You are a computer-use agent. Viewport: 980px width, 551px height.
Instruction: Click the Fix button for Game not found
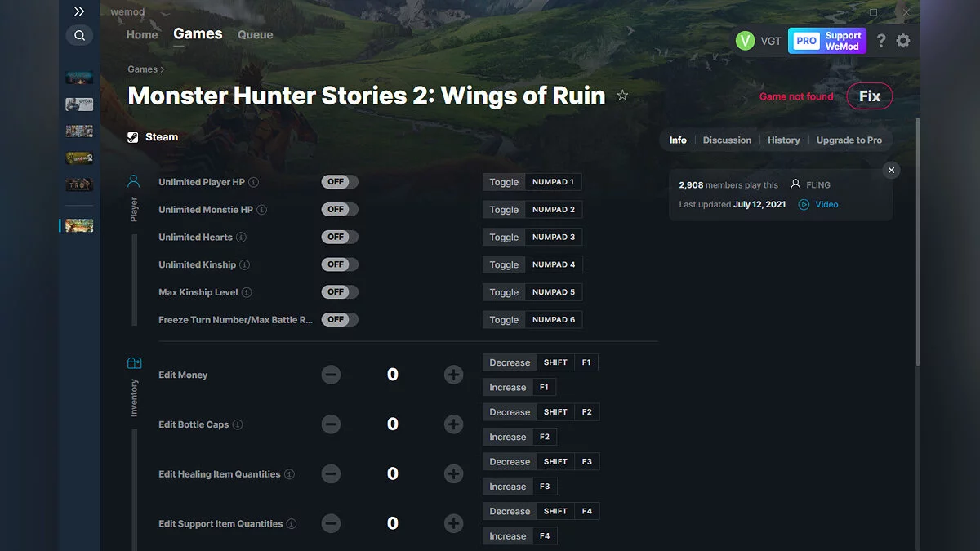(869, 96)
